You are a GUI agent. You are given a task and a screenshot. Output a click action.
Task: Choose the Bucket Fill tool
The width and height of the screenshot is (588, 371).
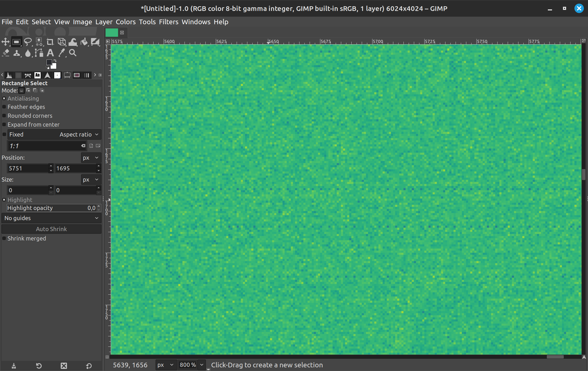[84, 42]
